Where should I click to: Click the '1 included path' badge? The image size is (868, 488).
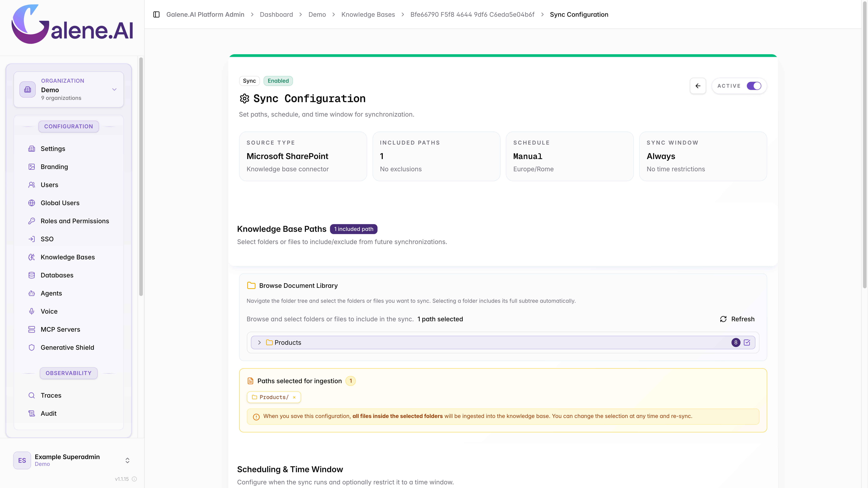354,229
